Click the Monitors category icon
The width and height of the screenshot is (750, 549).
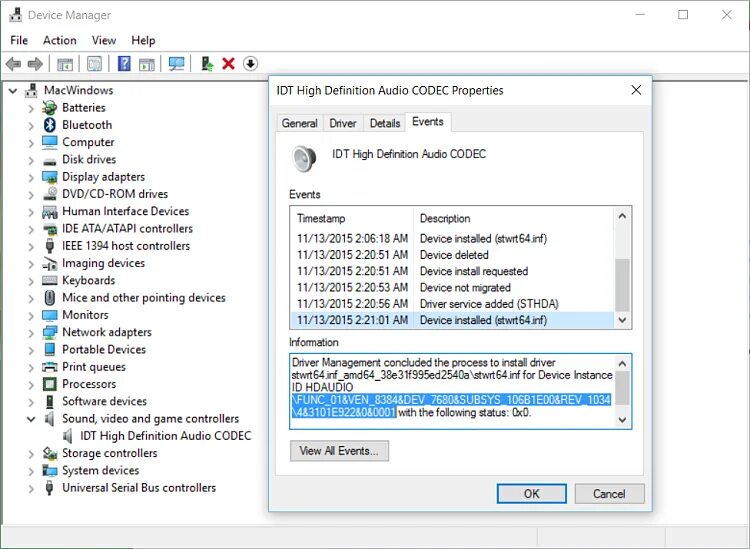click(x=50, y=315)
